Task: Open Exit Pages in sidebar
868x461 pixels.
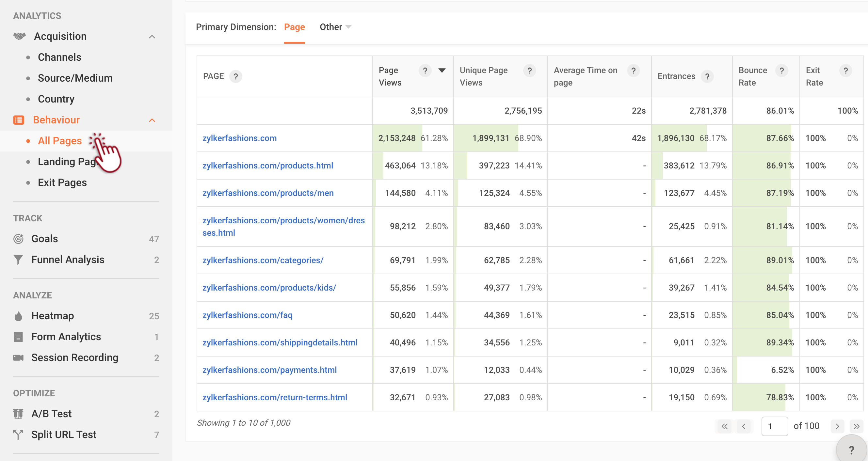Action: click(x=62, y=183)
